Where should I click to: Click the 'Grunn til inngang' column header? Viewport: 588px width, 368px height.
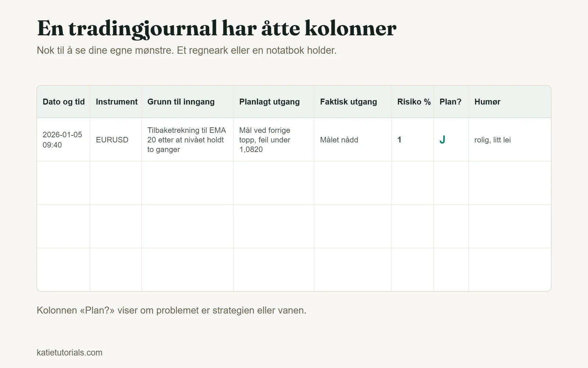pos(187,102)
